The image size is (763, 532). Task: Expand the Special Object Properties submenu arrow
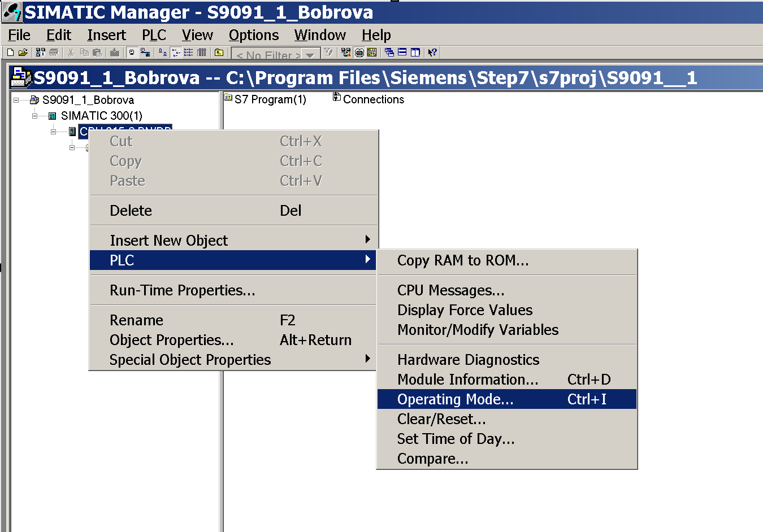click(367, 359)
